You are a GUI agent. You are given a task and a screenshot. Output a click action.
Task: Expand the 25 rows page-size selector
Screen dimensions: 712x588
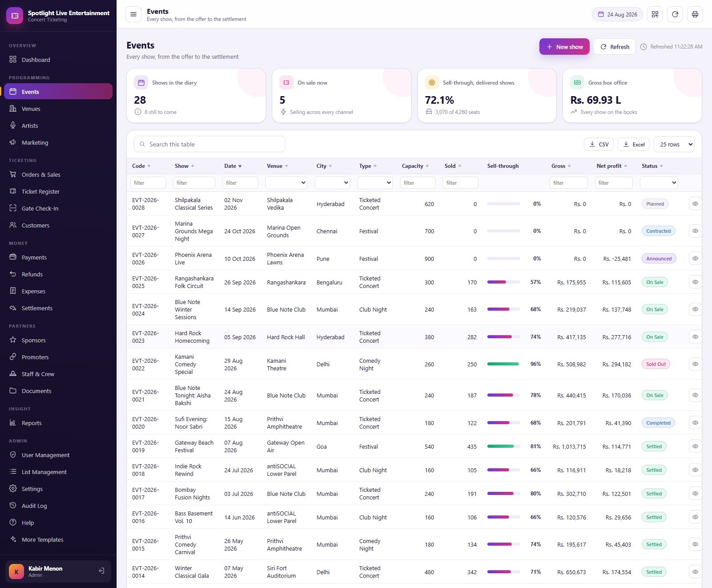[x=674, y=144]
